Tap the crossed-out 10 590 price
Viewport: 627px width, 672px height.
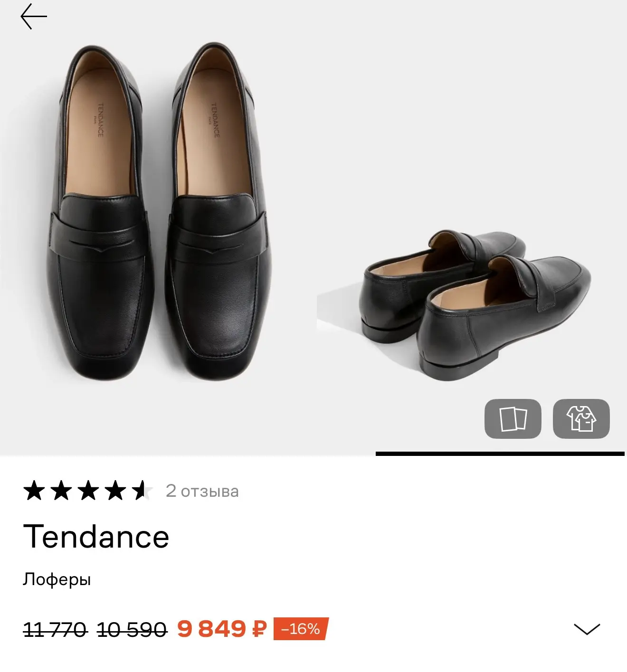pos(132,630)
